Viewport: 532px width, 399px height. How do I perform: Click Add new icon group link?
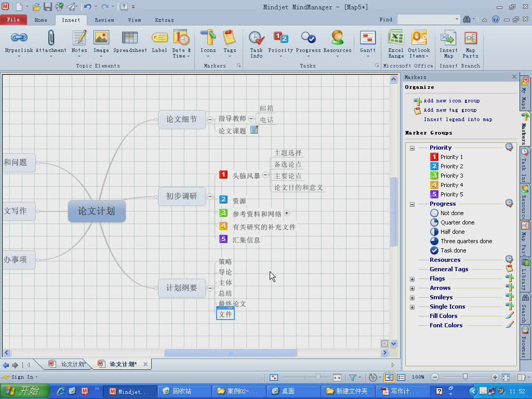point(451,100)
